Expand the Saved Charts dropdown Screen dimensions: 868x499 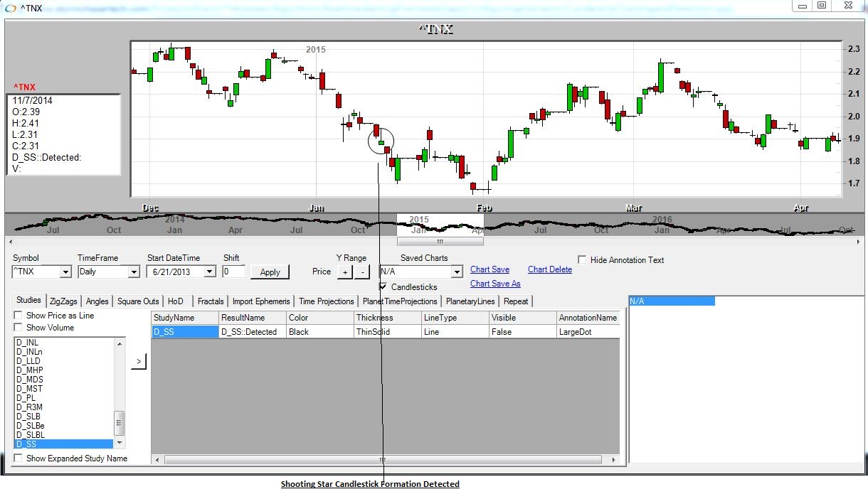(x=457, y=272)
